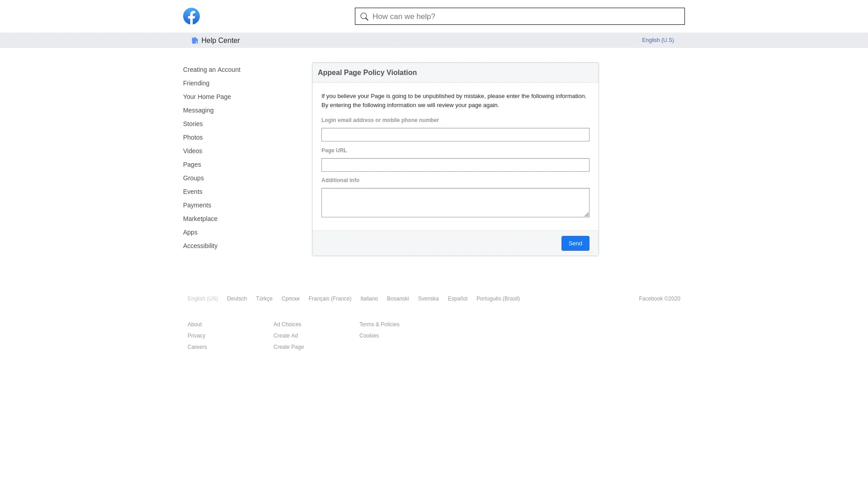
Task: Open the Help Center link
Action: (220, 40)
